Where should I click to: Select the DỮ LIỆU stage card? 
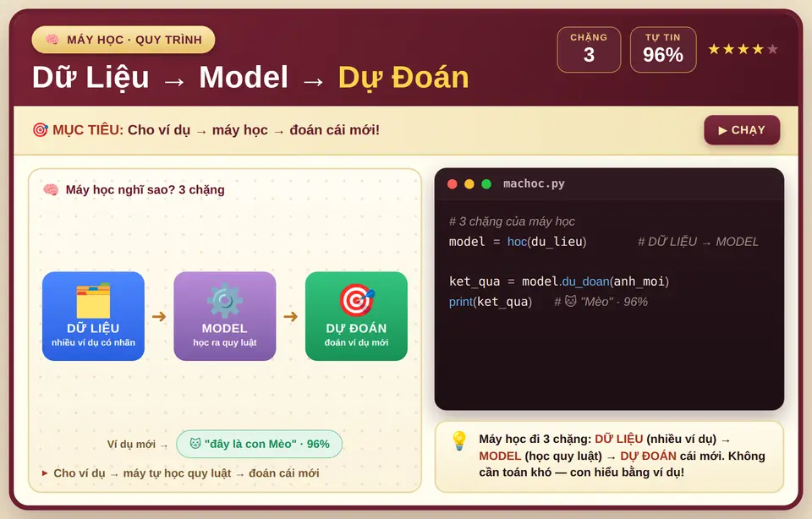click(x=93, y=316)
